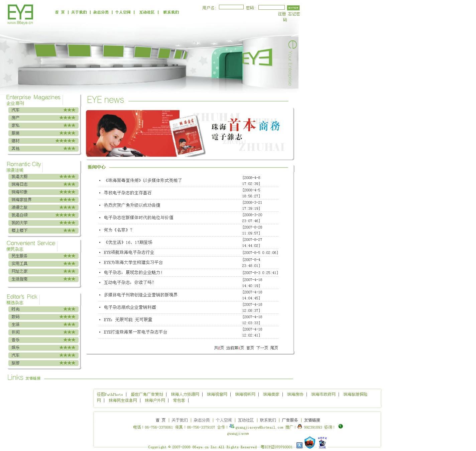
Task: Open news article 寻找电子杂志的生存基石
Action: 128,193
